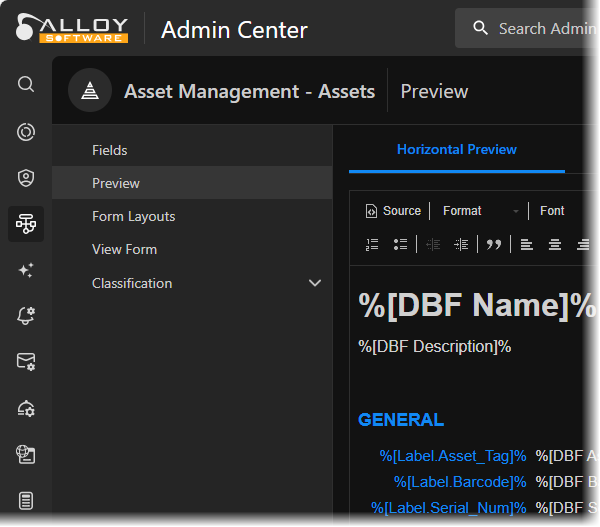Center align text in editor

(x=555, y=244)
